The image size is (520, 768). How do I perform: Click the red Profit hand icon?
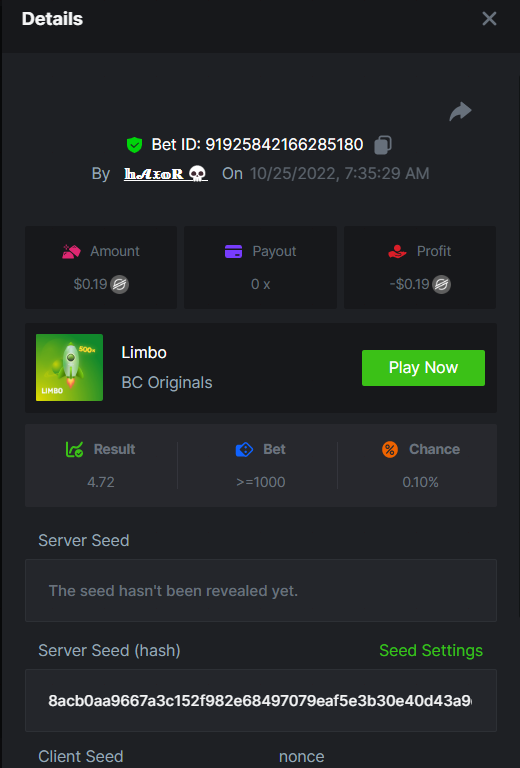coord(397,251)
